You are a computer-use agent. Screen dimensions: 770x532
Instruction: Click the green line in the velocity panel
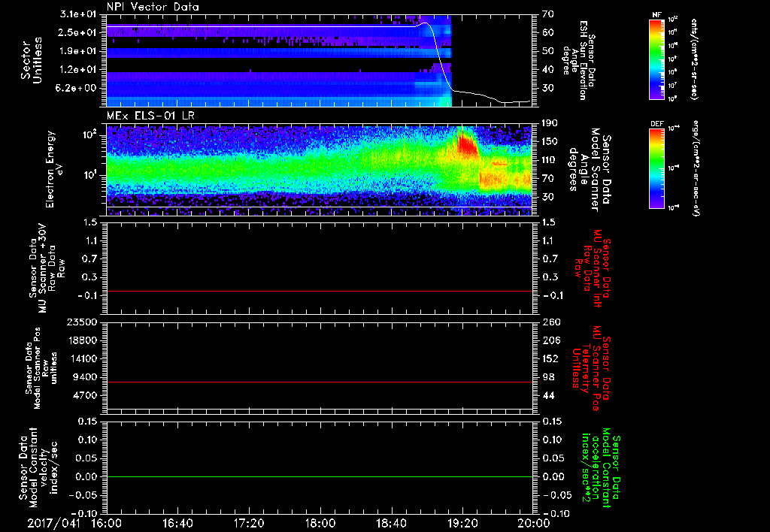tap(320, 476)
